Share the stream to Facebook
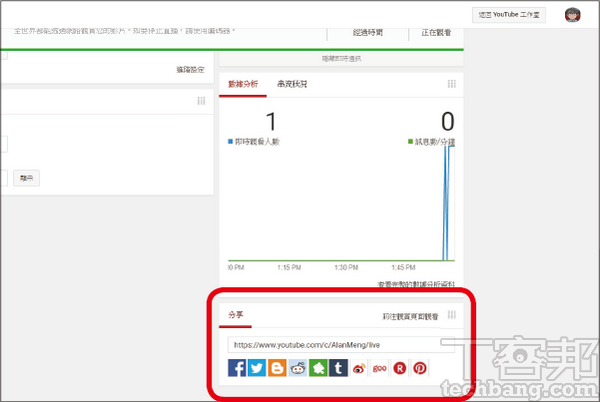 pos(237,368)
